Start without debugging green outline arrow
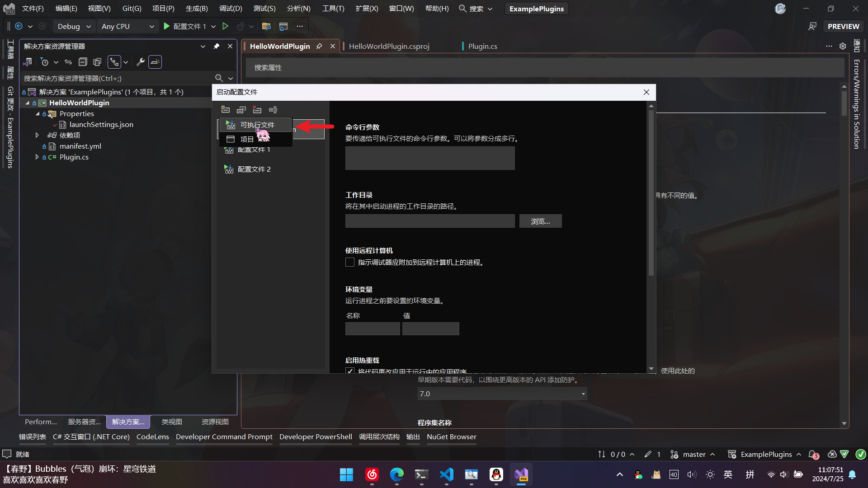The image size is (868, 488). (x=225, y=26)
